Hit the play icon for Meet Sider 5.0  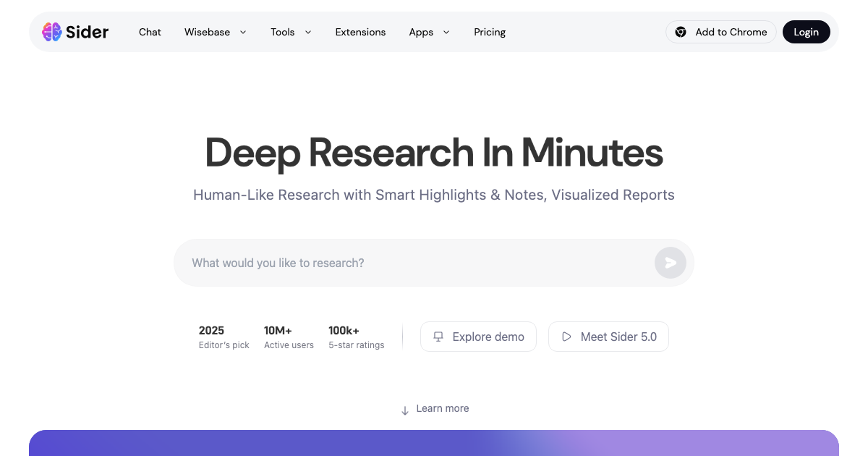pyautogui.click(x=566, y=337)
